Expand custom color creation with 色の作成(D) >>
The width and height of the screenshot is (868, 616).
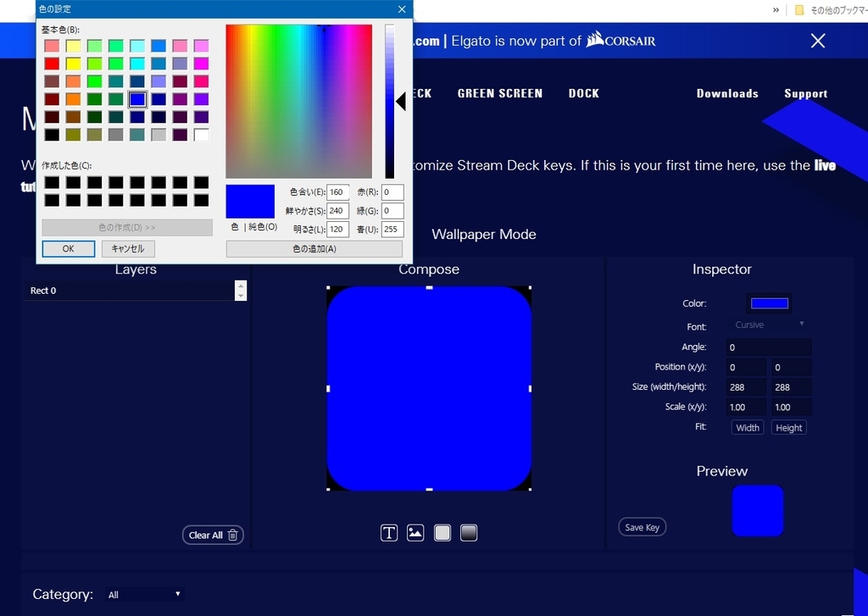126,227
